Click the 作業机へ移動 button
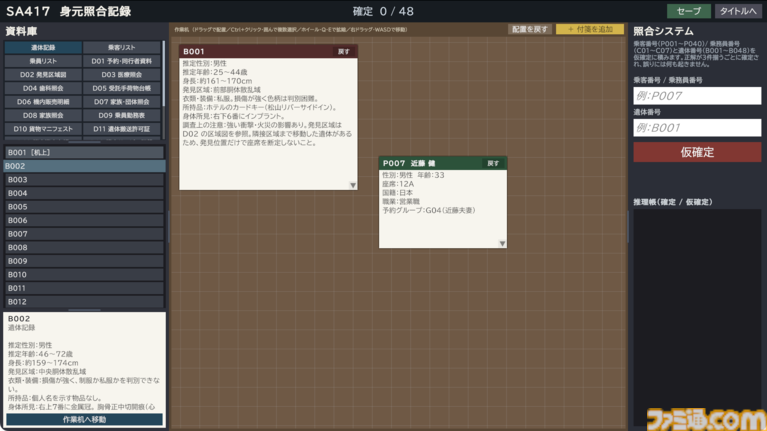767x431 pixels. tap(84, 420)
